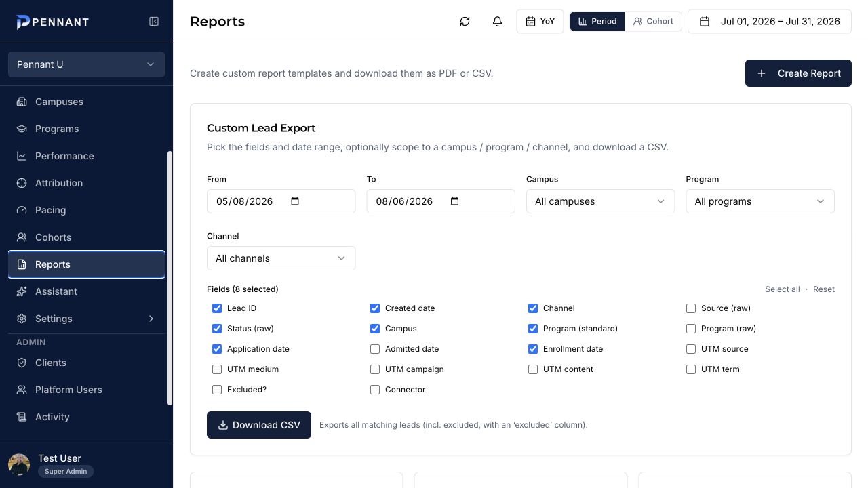Open the All channels dropdown
This screenshot has width=868, height=488.
click(x=281, y=258)
